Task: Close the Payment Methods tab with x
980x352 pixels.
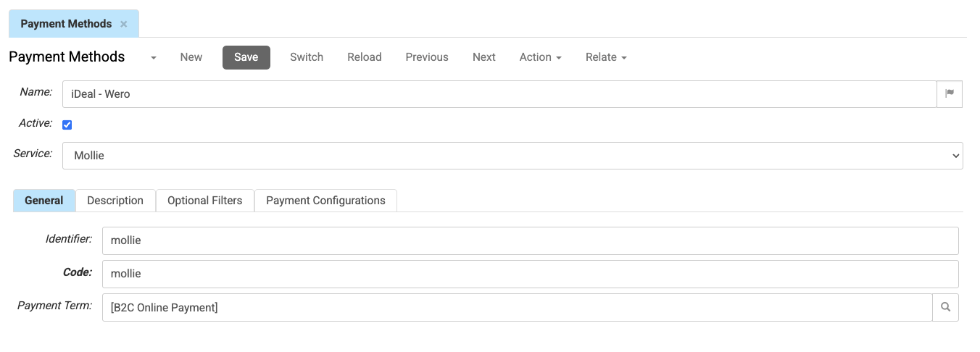Action: (124, 24)
